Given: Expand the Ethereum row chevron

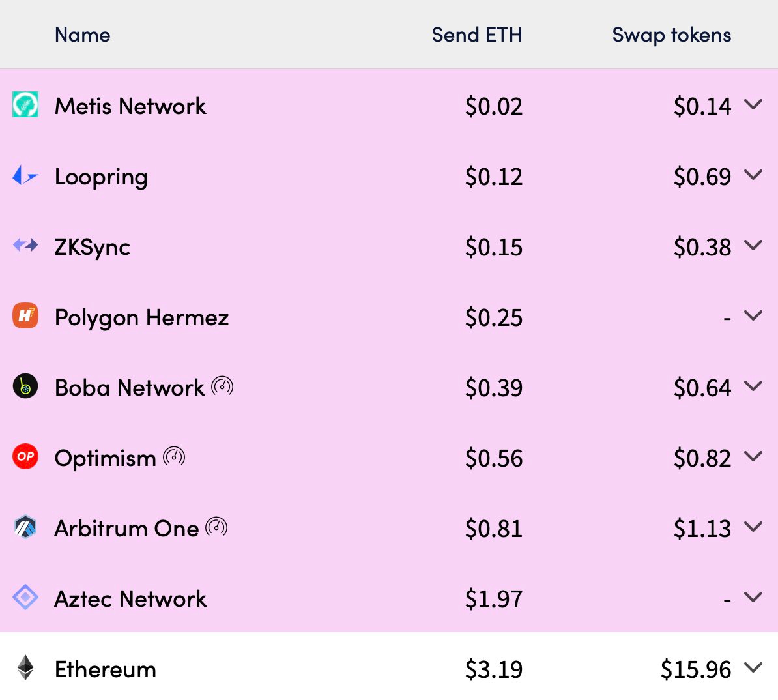Looking at the screenshot, I should [753, 667].
